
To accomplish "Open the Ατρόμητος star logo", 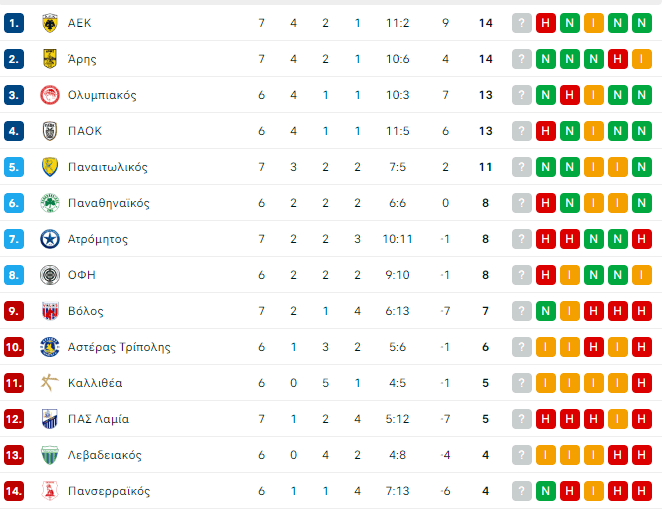I will [49, 239].
